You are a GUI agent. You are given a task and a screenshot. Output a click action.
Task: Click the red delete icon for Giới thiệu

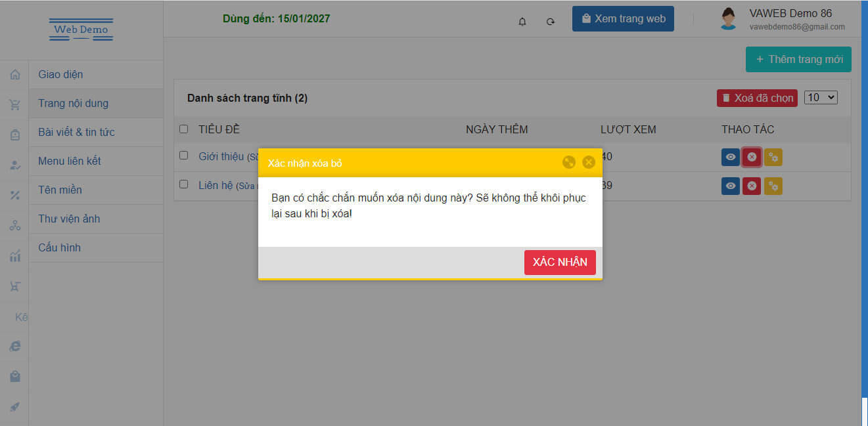coord(752,158)
